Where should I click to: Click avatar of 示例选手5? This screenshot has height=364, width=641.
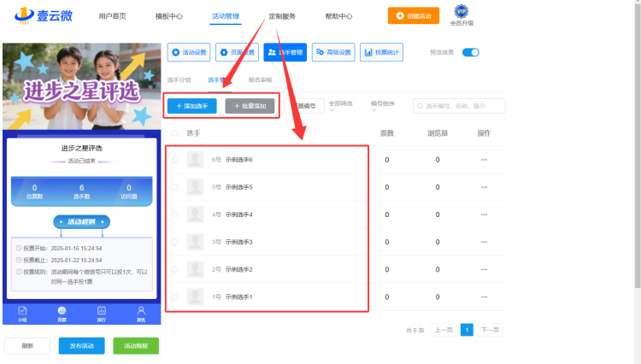coord(195,187)
